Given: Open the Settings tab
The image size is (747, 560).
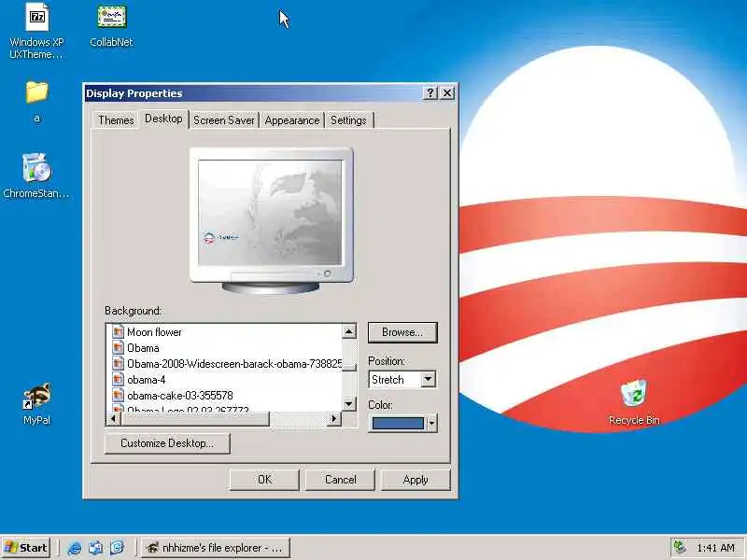Looking at the screenshot, I should point(348,120).
